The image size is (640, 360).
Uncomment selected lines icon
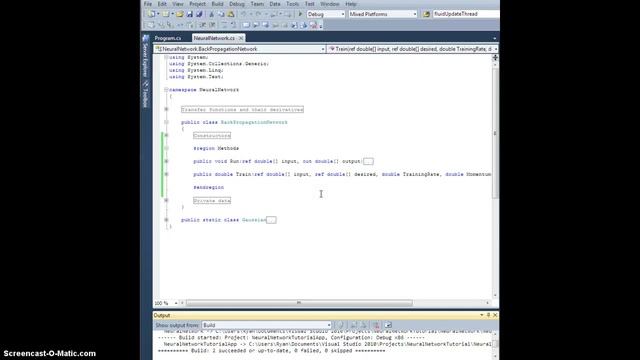[x=234, y=25]
